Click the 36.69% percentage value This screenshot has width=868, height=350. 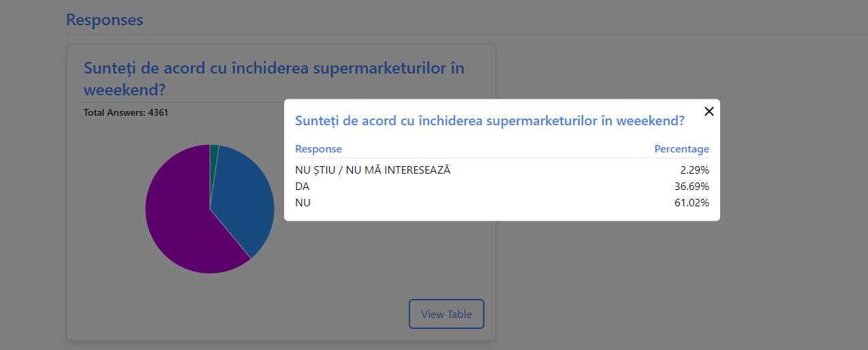coord(692,187)
